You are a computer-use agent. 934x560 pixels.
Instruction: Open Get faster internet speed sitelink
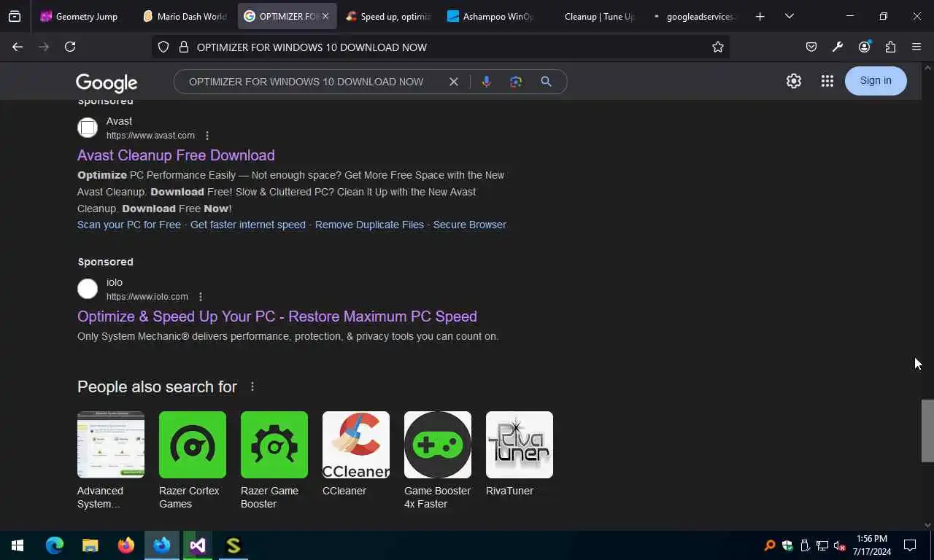click(x=248, y=225)
